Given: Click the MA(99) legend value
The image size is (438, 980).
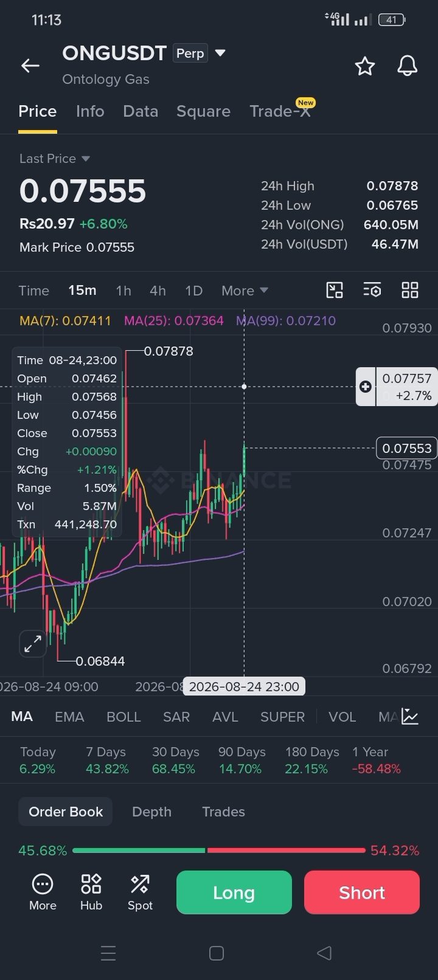Looking at the screenshot, I should [x=286, y=320].
